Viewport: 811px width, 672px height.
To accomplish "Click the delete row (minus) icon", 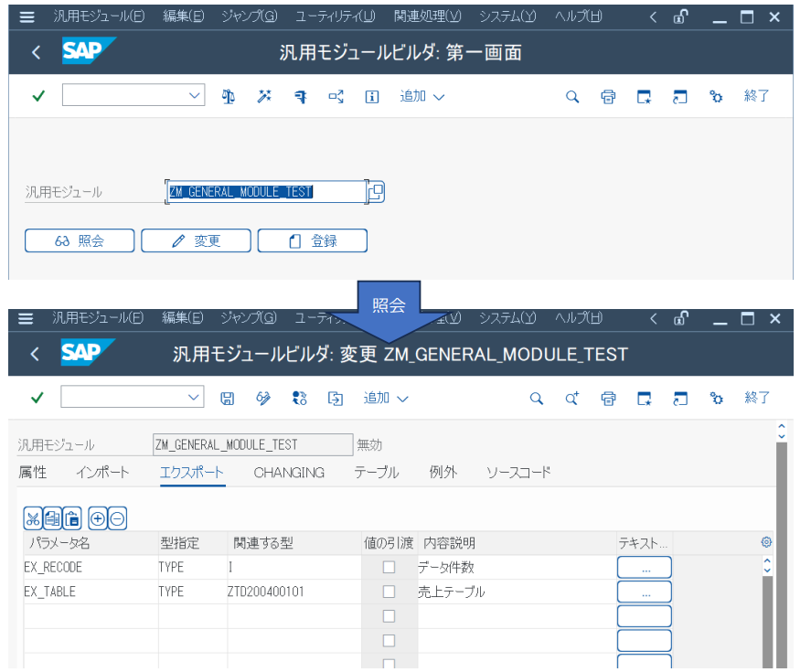I will (117, 518).
